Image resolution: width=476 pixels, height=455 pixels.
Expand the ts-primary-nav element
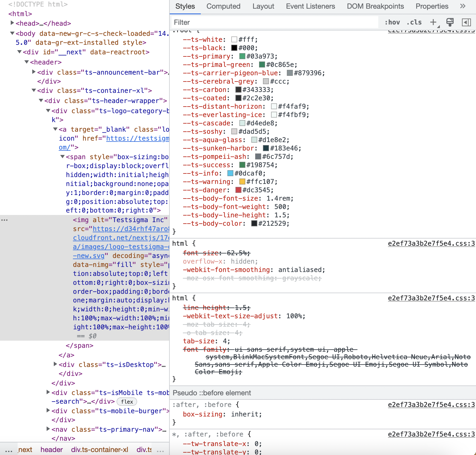point(48,429)
